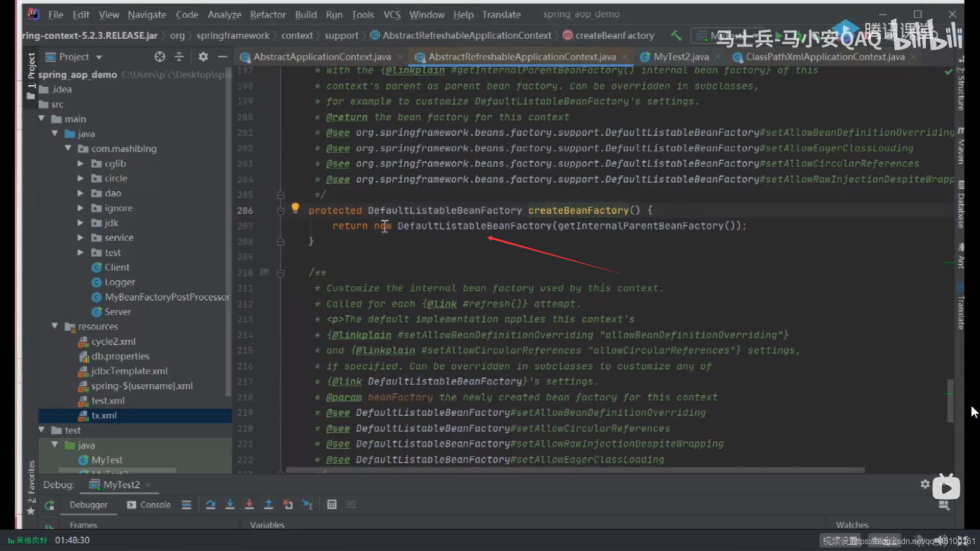This screenshot has width=980, height=551.
Task: Open Project panel settings gear
Action: click(x=203, y=57)
